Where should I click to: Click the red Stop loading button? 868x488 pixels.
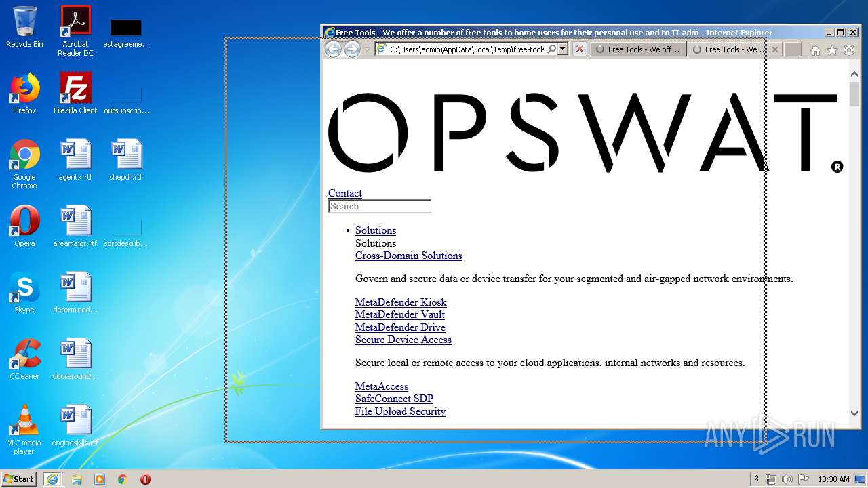pyautogui.click(x=579, y=49)
